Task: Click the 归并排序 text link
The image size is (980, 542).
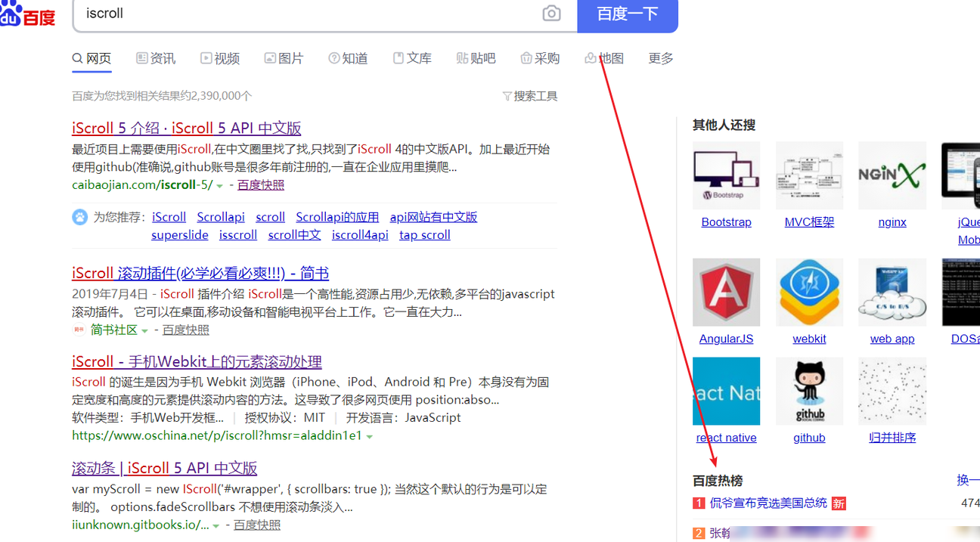Action: click(x=892, y=438)
